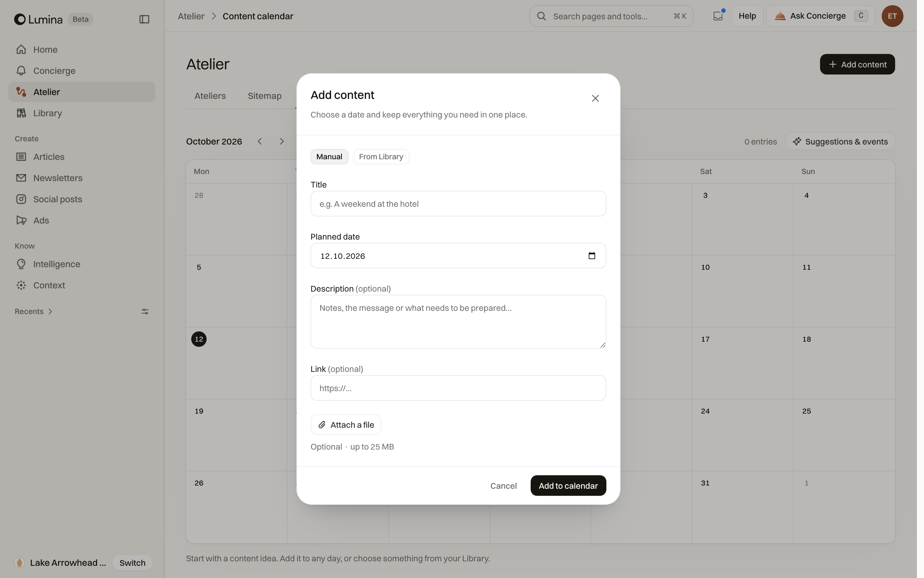Click Atelier breadcrumb link
Viewport: 924px width, 578px height.
coord(191,16)
